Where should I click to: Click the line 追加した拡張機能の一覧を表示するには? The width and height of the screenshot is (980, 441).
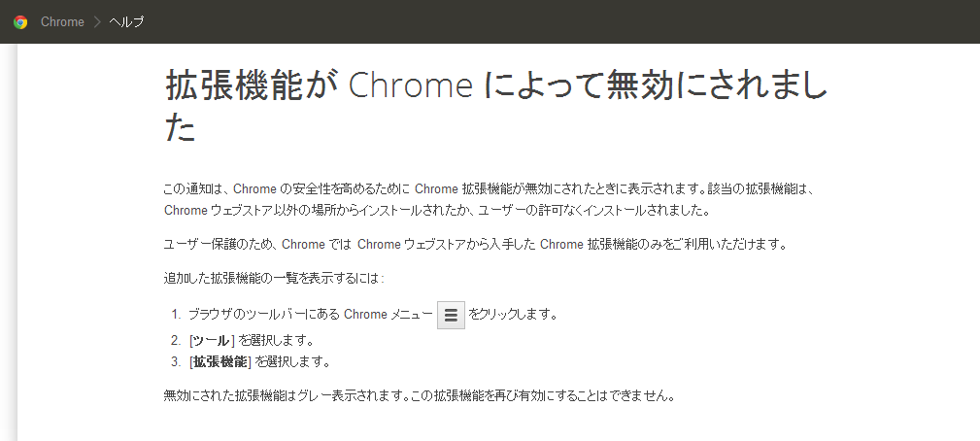[x=274, y=279]
